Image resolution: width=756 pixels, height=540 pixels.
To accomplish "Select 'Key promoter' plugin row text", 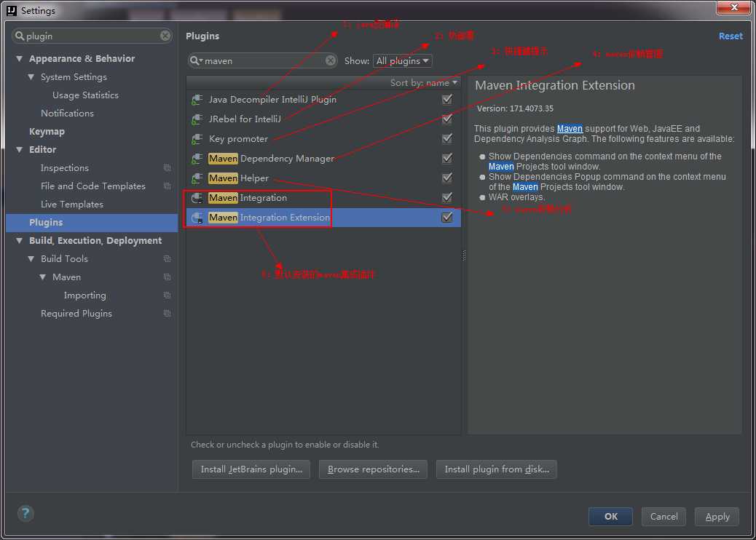I will pos(238,139).
